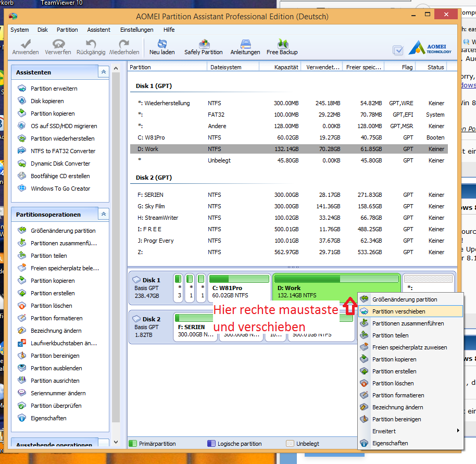Choose Partition löschen in sidebar
Viewport: 476px width, 464px height.
click(52, 306)
